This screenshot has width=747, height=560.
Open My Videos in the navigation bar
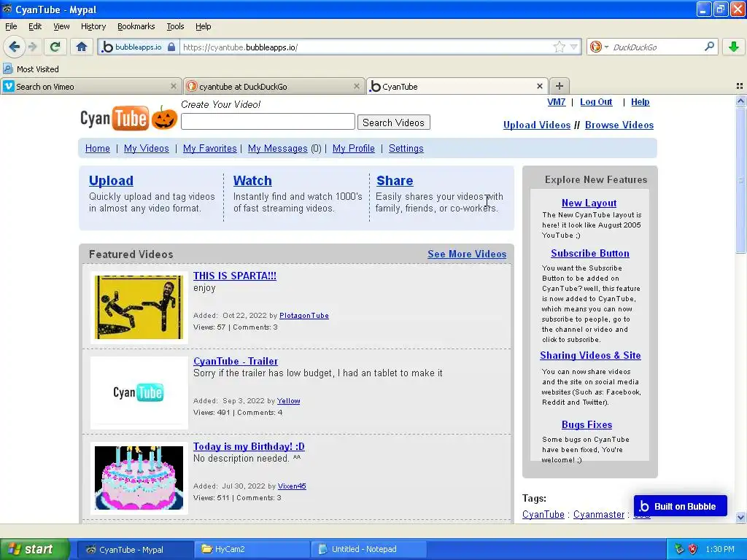tap(146, 148)
